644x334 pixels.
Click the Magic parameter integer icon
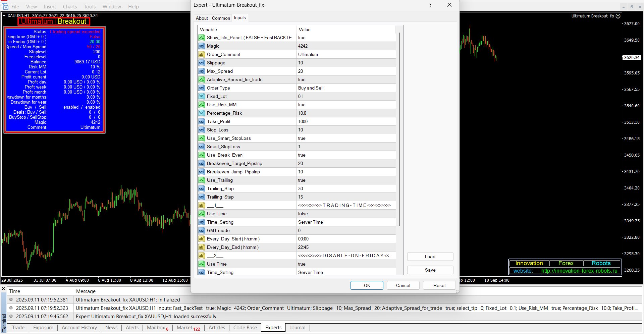(x=201, y=46)
